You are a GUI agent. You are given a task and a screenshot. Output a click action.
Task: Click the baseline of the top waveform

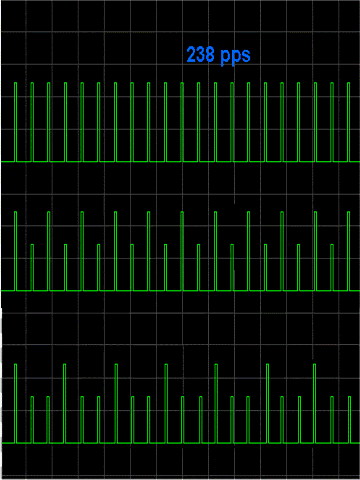tap(180, 162)
